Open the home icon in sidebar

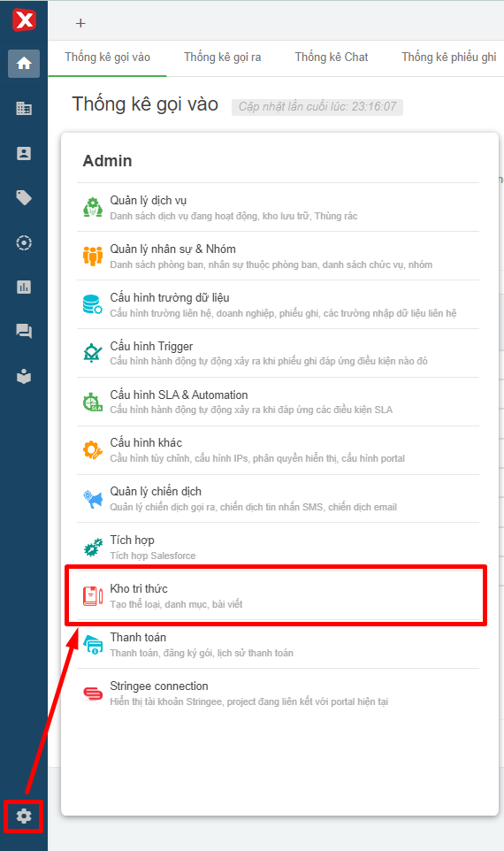(x=24, y=64)
